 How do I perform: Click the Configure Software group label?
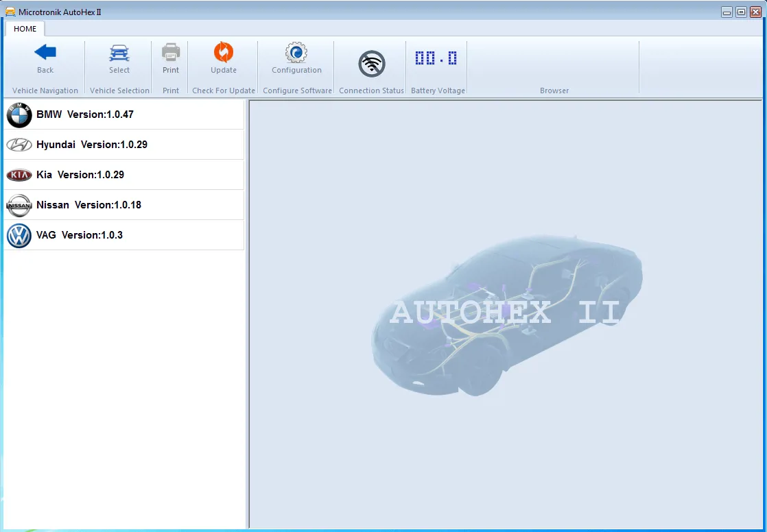pyautogui.click(x=297, y=90)
